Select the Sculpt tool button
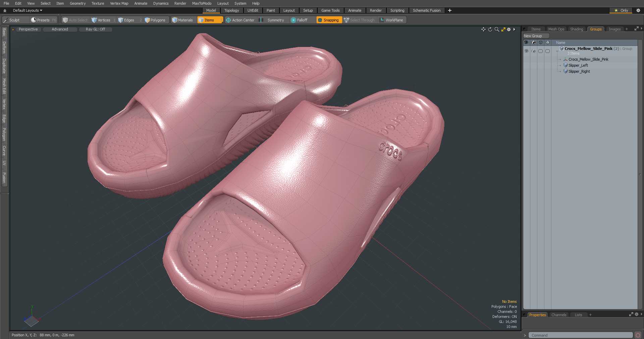Viewport: 644px width, 339px height. [x=12, y=20]
